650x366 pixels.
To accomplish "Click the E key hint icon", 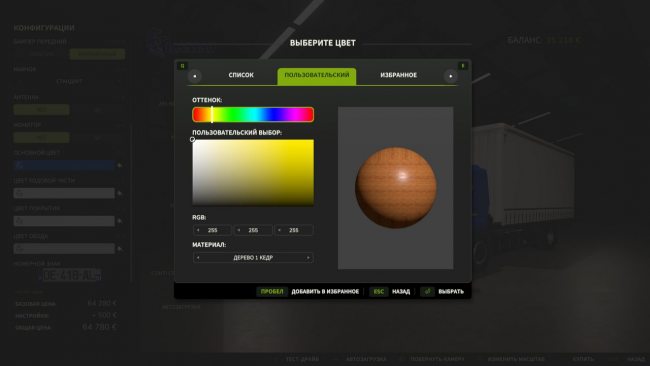I will (463, 65).
